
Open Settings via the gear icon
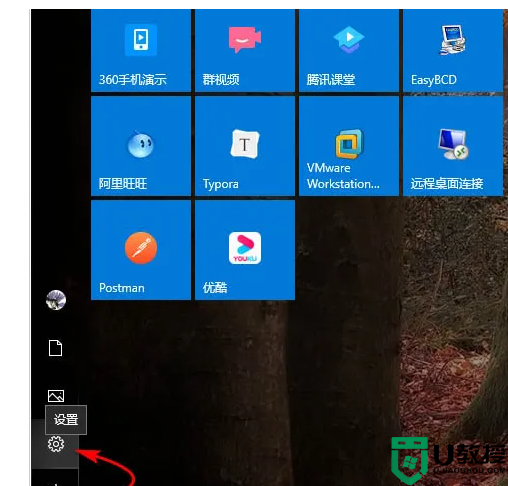pyautogui.click(x=56, y=444)
